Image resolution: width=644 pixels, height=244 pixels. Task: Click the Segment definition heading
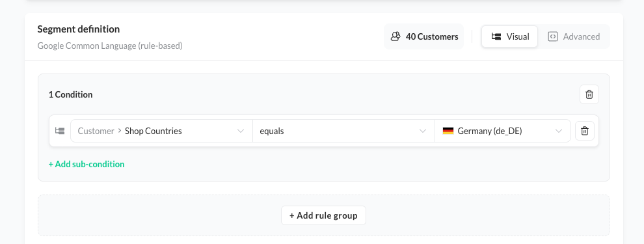tap(79, 29)
